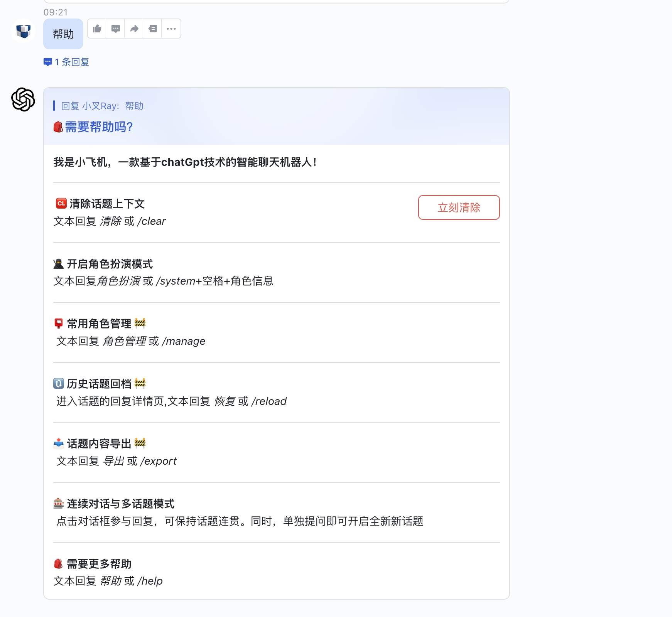
Task: Click text 文本回复 帮助 或 /help
Action: pyautogui.click(x=108, y=581)
